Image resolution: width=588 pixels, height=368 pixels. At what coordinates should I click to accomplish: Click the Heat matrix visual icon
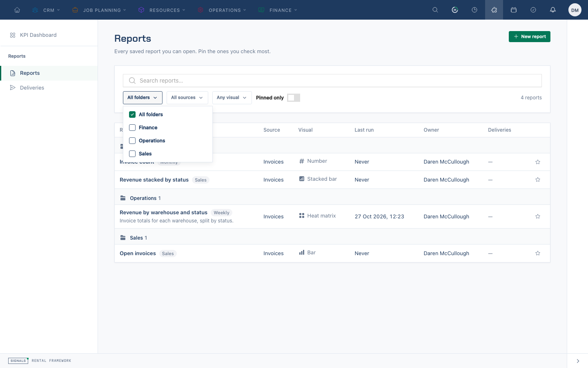click(302, 215)
